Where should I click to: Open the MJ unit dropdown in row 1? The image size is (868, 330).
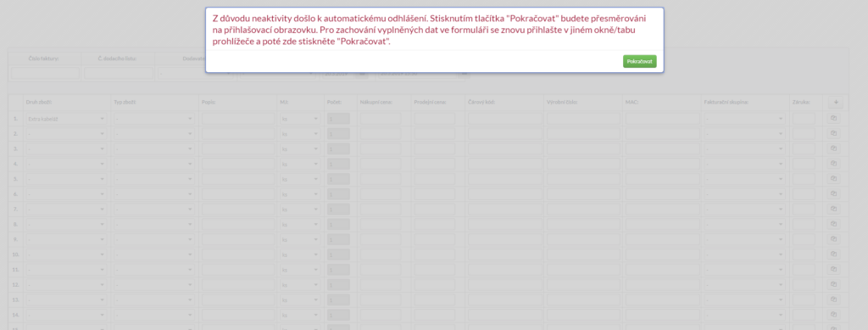tap(300, 119)
